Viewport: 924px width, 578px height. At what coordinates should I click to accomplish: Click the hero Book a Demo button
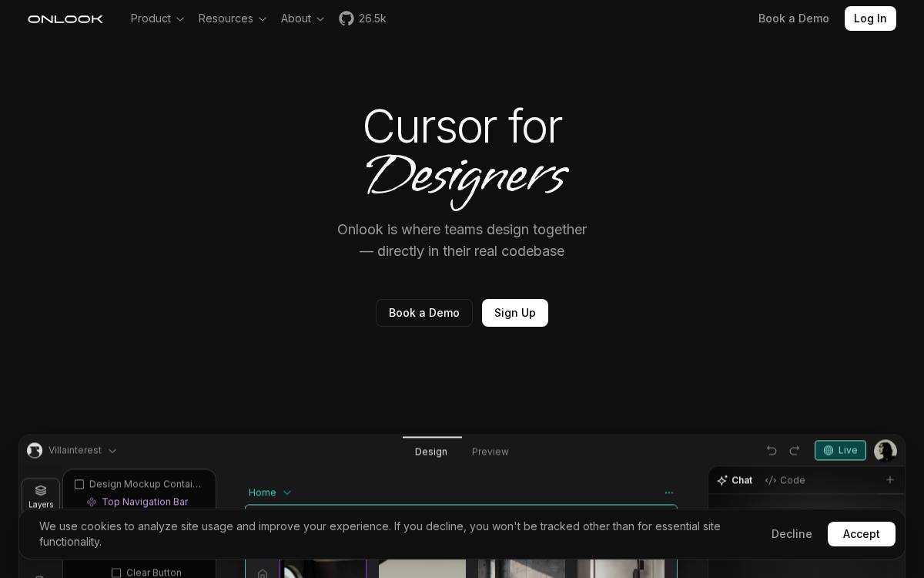424,313
